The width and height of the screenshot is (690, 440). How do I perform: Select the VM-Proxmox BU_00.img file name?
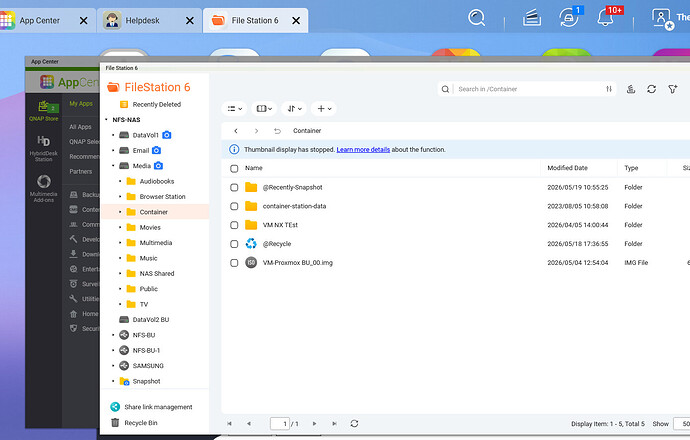(297, 263)
